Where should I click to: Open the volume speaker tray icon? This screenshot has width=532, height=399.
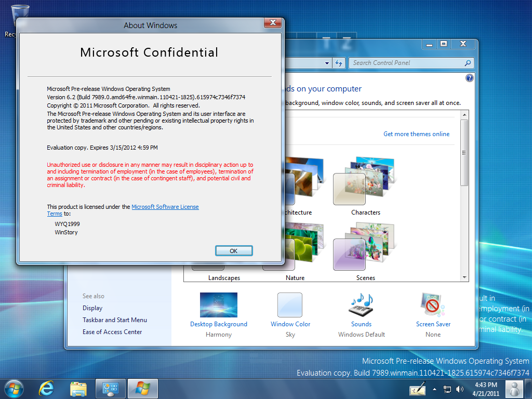pyautogui.click(x=460, y=389)
